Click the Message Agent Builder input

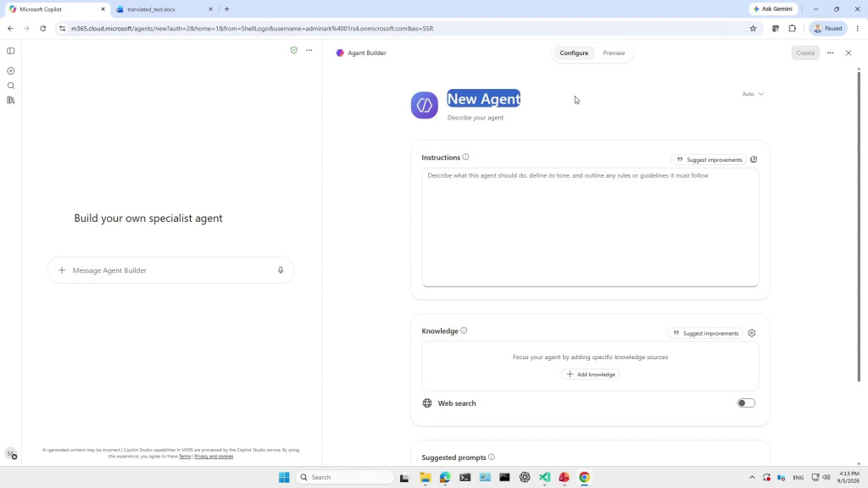click(x=171, y=270)
